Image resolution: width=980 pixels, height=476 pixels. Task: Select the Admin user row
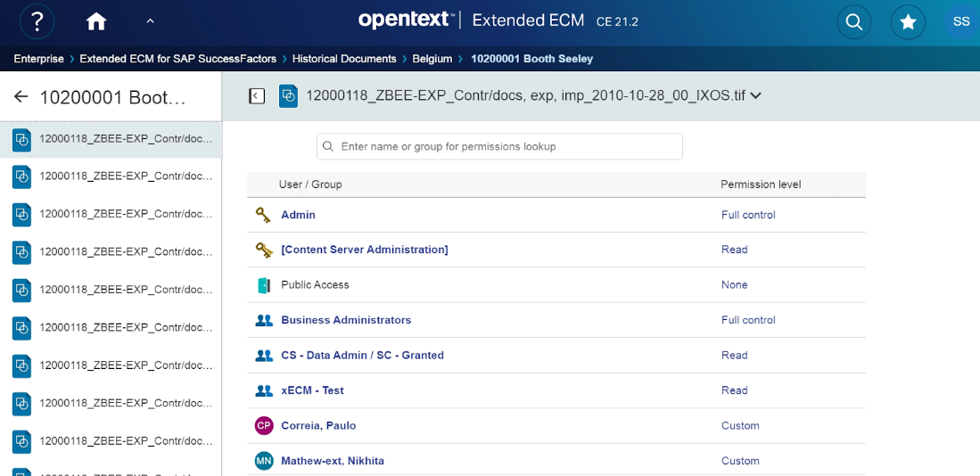coord(298,215)
